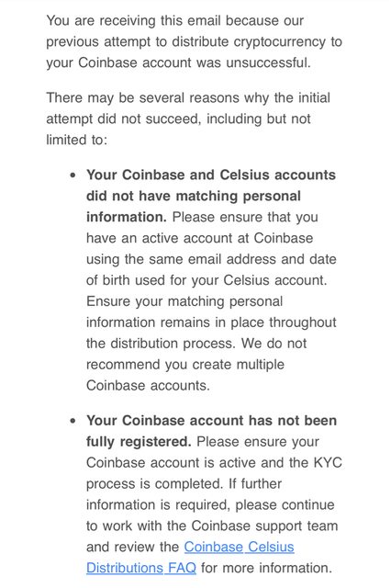Screen dimensions: 391x588
Task: Click 'the distribution process.' text
Action: [x=161, y=344]
